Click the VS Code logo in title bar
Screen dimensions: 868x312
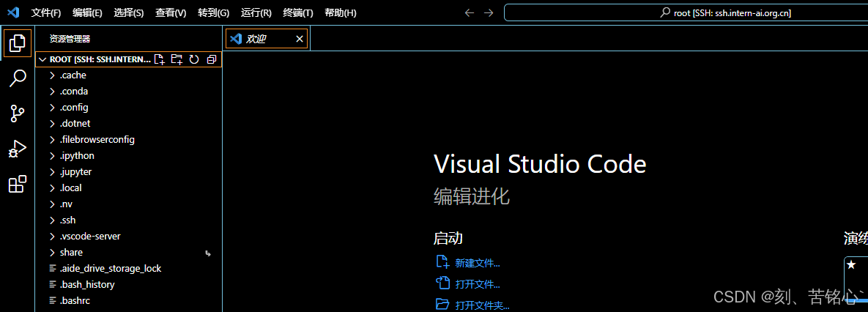coord(12,12)
